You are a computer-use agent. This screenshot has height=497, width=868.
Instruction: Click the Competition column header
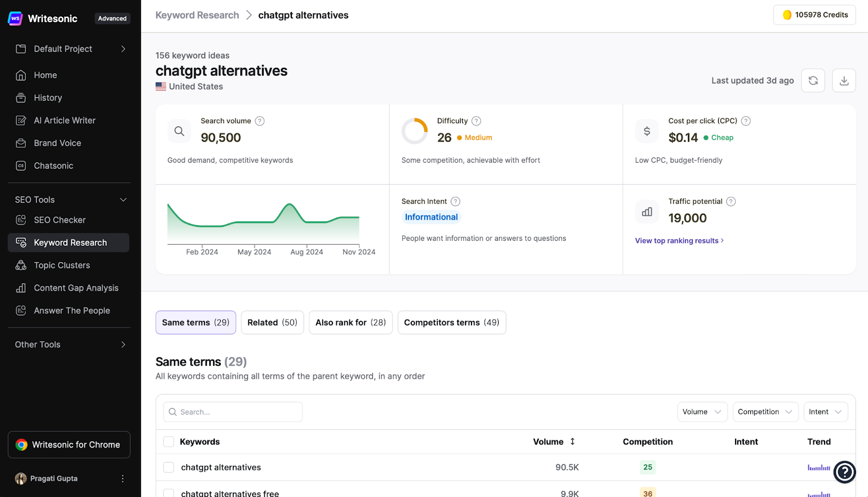(x=648, y=442)
